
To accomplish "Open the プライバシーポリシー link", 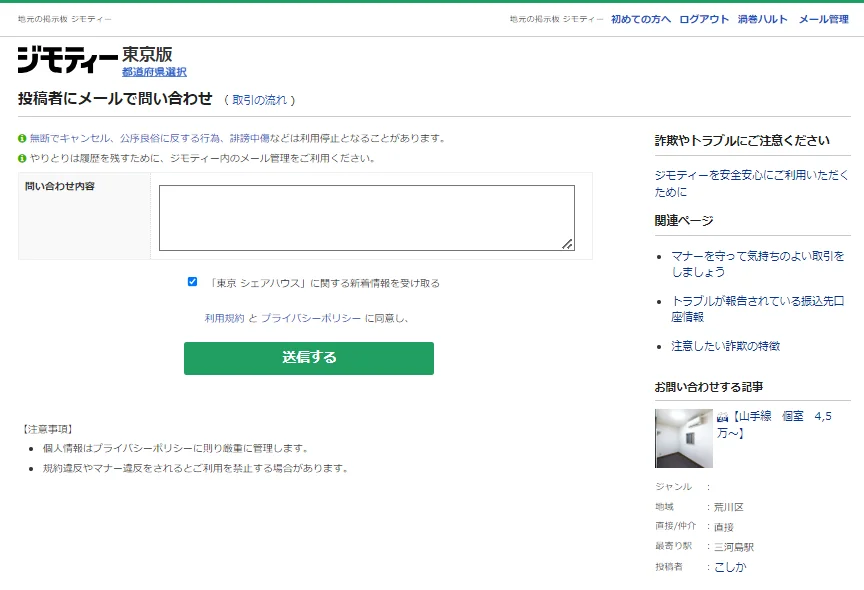I will (311, 318).
